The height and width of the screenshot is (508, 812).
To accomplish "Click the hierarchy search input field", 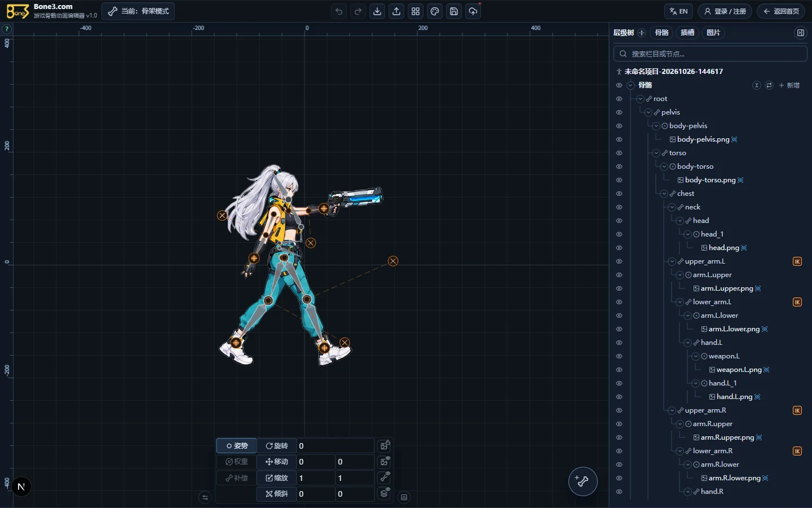I will coord(710,54).
